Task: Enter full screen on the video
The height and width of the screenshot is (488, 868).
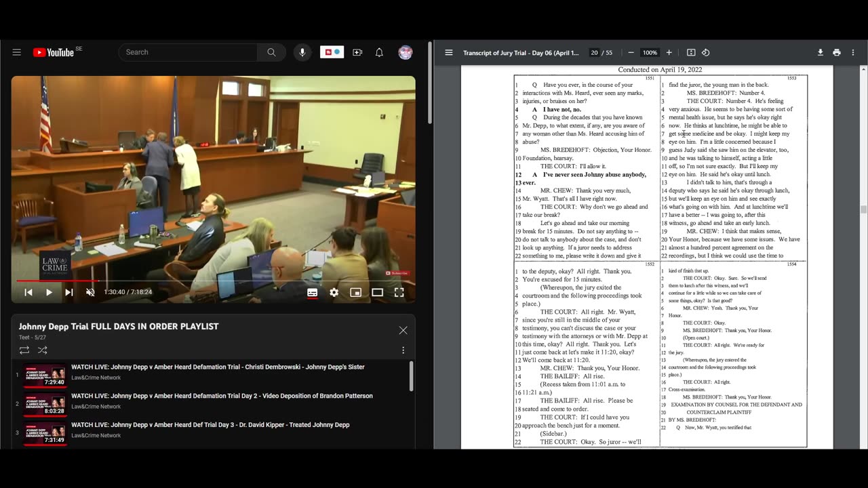Action: [x=399, y=292]
